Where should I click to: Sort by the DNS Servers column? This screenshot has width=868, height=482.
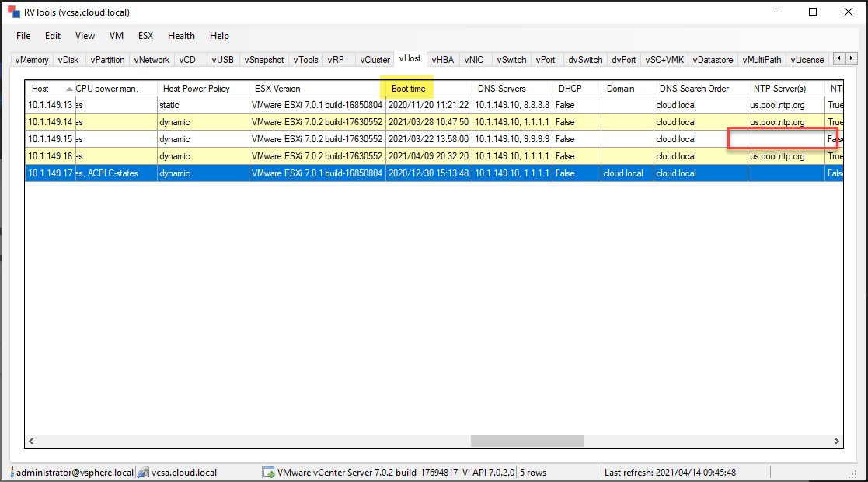pos(512,89)
